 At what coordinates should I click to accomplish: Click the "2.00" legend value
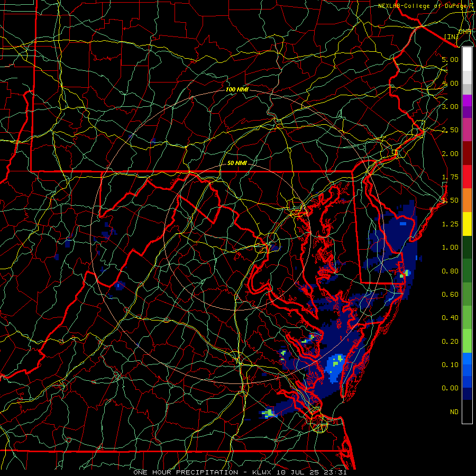tap(450, 153)
